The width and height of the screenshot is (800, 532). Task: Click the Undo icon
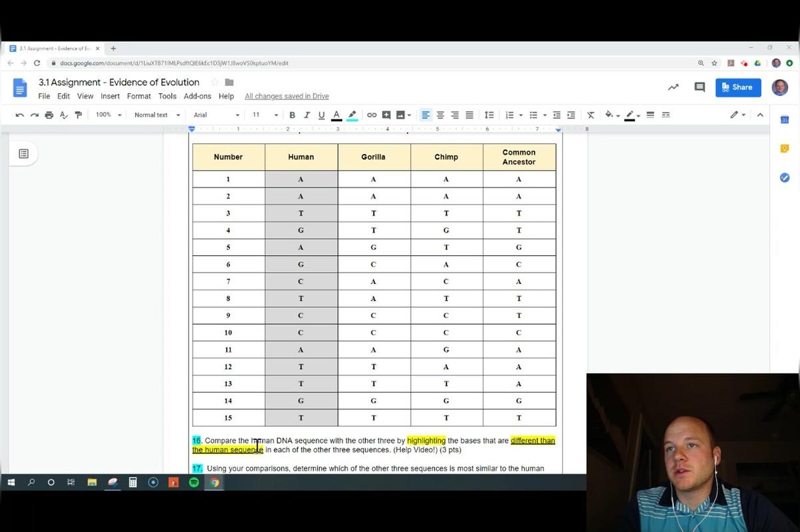click(x=19, y=115)
